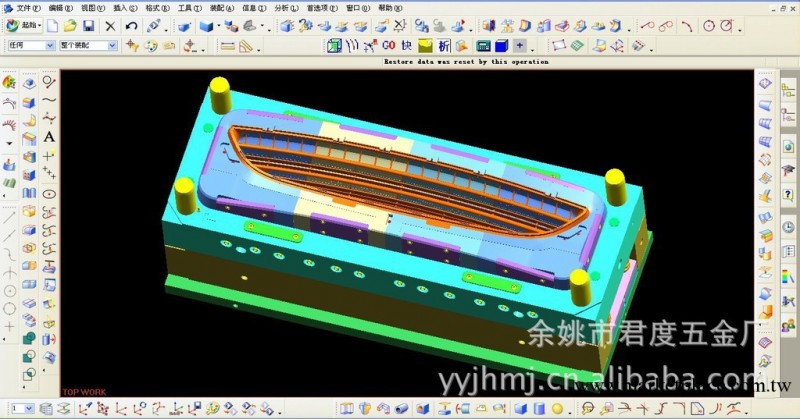
Task: Toggle the '快' quick button
Action: pyautogui.click(x=407, y=46)
